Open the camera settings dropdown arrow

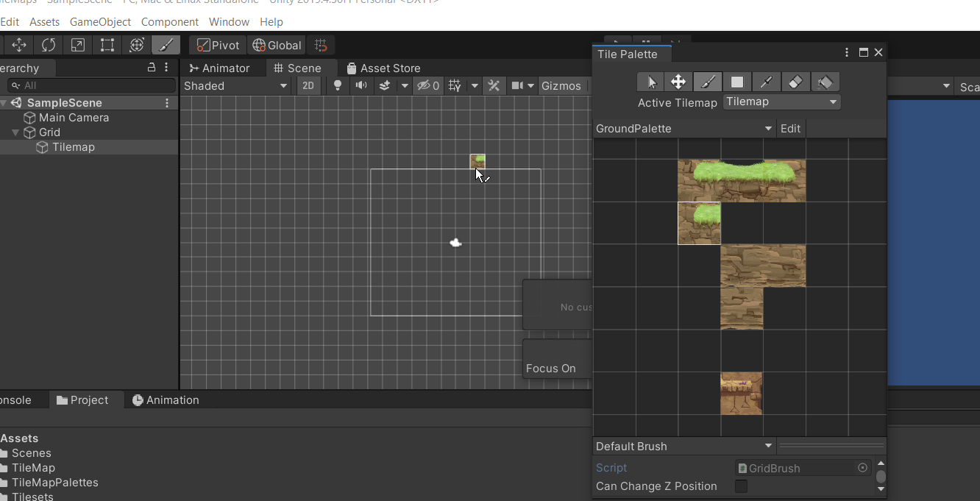(x=530, y=85)
